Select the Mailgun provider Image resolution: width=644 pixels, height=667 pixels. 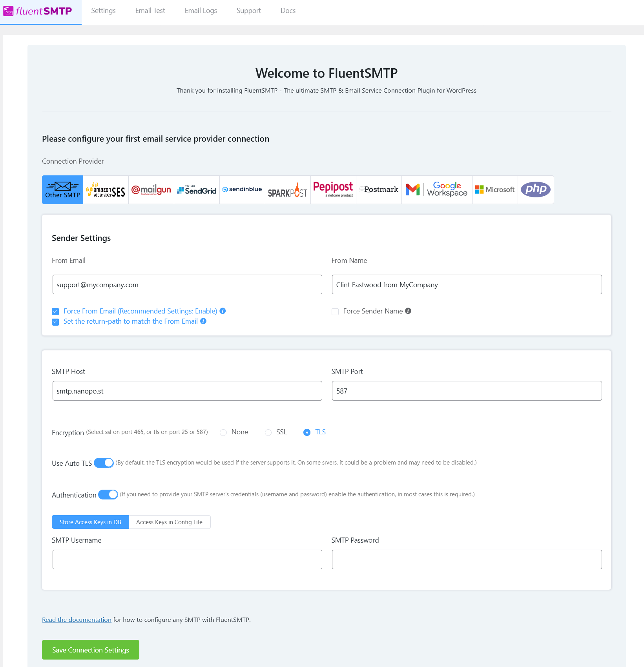pyautogui.click(x=151, y=190)
